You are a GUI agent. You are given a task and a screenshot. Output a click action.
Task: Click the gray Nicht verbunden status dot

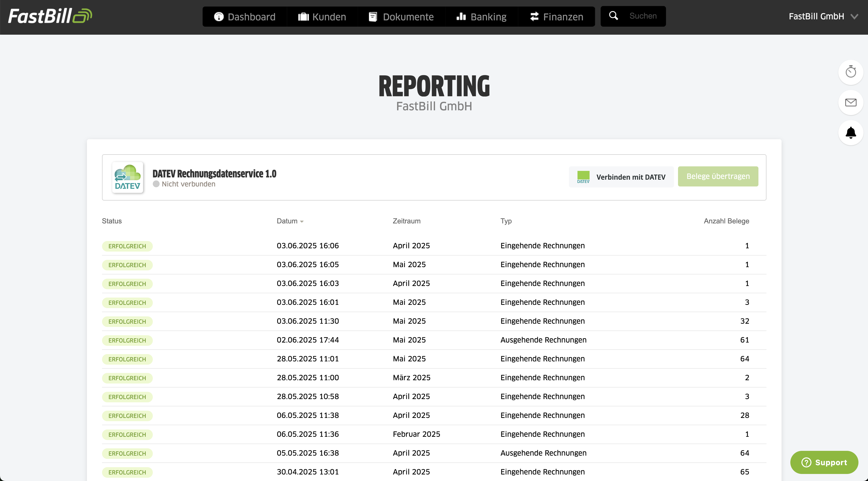[x=156, y=184]
